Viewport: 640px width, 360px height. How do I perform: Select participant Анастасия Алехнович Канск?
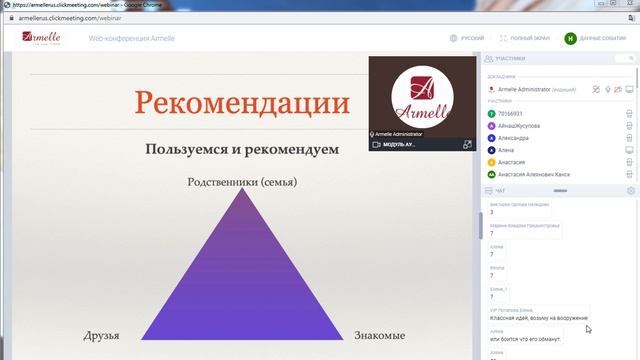(x=534, y=174)
